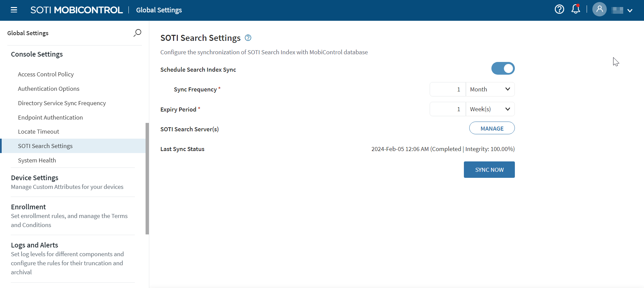Screen dimensions: 644x288
Task: Search Global Settings with magnifier icon
Action: click(x=137, y=33)
